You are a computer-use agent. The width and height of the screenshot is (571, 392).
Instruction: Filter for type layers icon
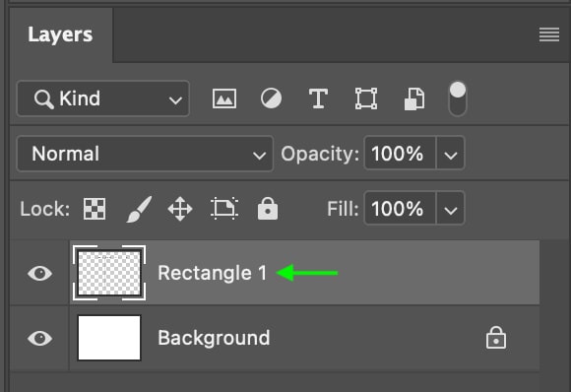318,98
